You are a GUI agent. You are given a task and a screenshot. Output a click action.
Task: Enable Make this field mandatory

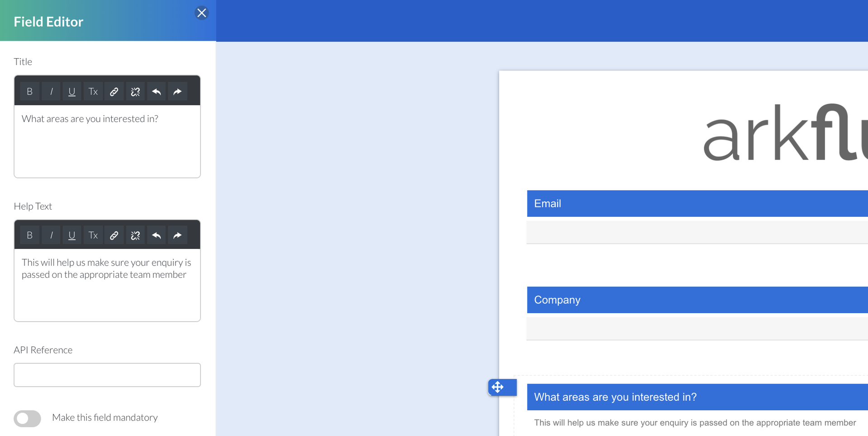point(27,418)
